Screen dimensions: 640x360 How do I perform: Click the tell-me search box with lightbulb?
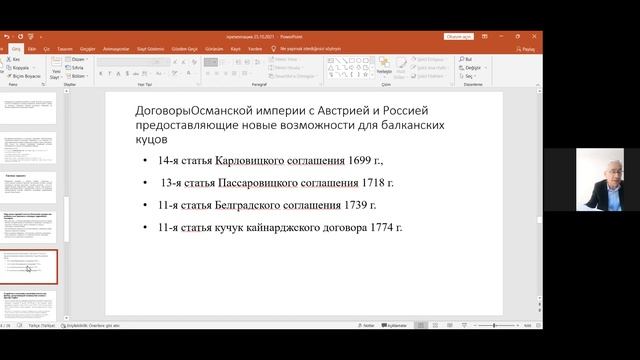click(x=306, y=49)
